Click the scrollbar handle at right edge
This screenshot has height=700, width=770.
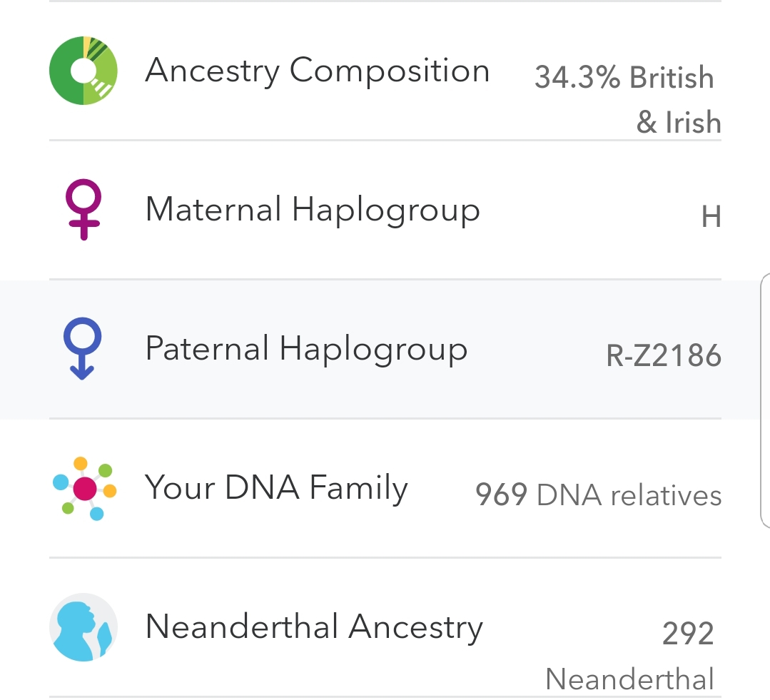tap(765, 400)
